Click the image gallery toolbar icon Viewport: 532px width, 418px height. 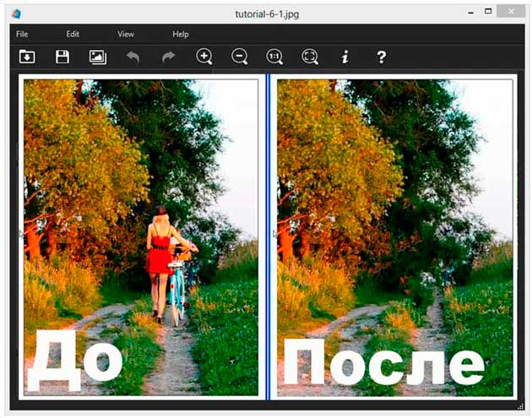[x=98, y=57]
